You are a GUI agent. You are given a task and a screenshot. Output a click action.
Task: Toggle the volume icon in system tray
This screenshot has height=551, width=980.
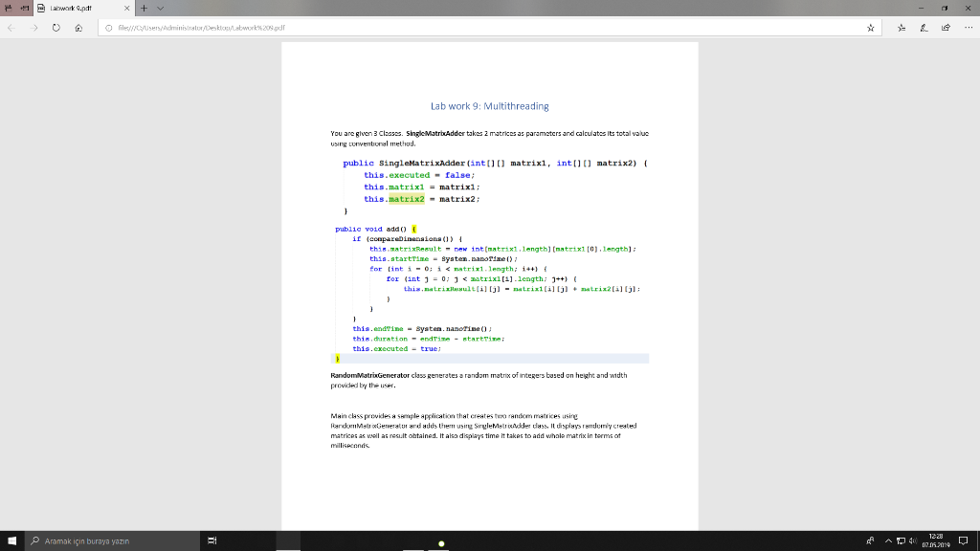(911, 541)
